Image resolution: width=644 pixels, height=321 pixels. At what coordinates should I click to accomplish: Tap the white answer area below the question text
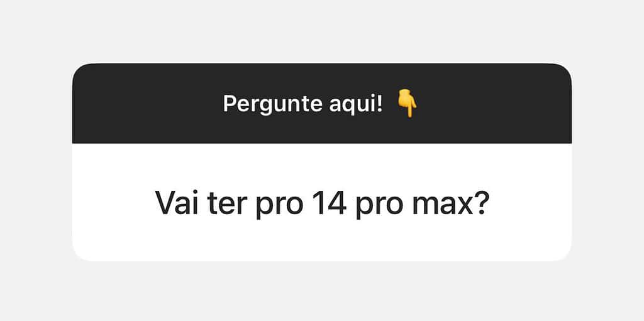point(321,241)
